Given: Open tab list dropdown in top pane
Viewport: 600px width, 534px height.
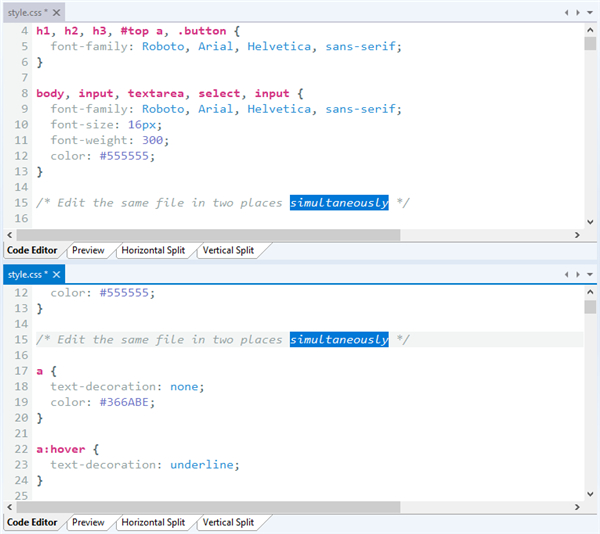Looking at the screenshot, I should click(x=590, y=13).
